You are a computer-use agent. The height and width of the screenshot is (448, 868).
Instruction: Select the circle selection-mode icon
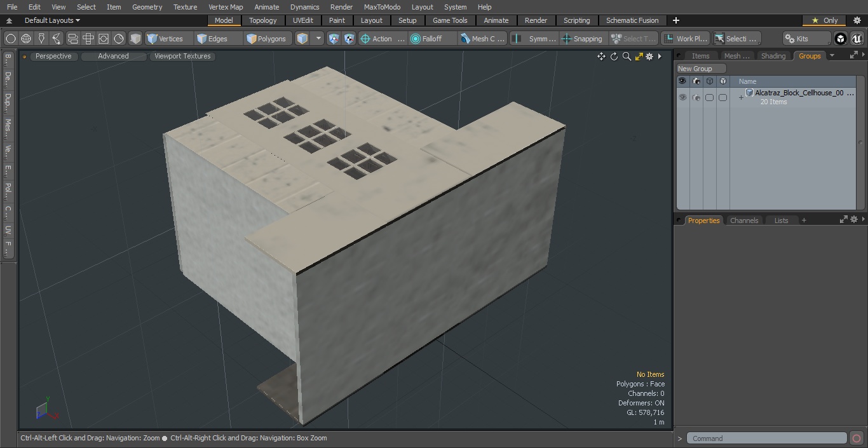[x=11, y=39]
